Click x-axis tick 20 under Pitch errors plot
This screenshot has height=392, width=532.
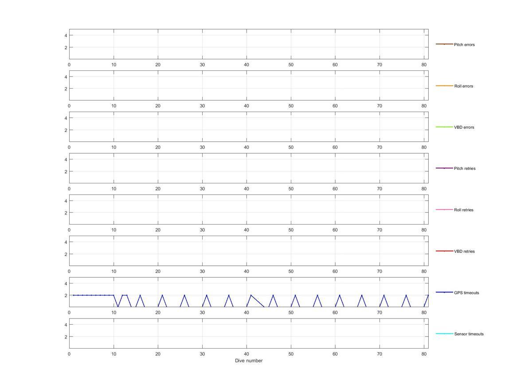(x=158, y=65)
